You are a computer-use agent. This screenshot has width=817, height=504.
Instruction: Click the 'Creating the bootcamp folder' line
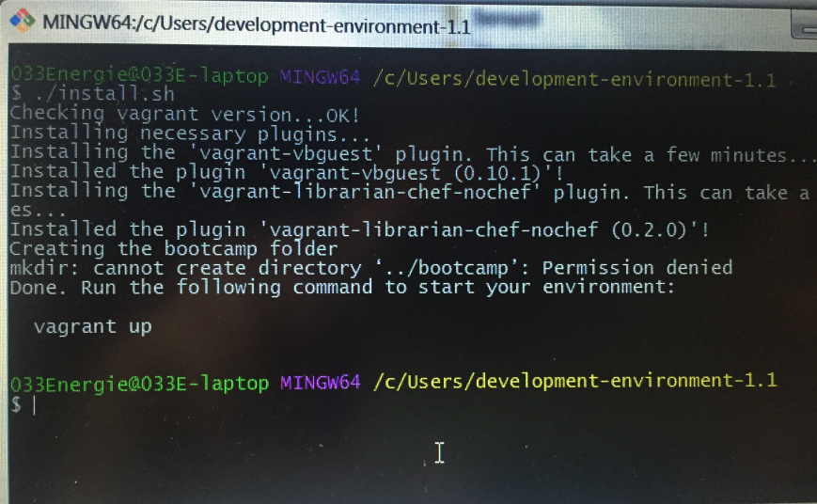(173, 249)
